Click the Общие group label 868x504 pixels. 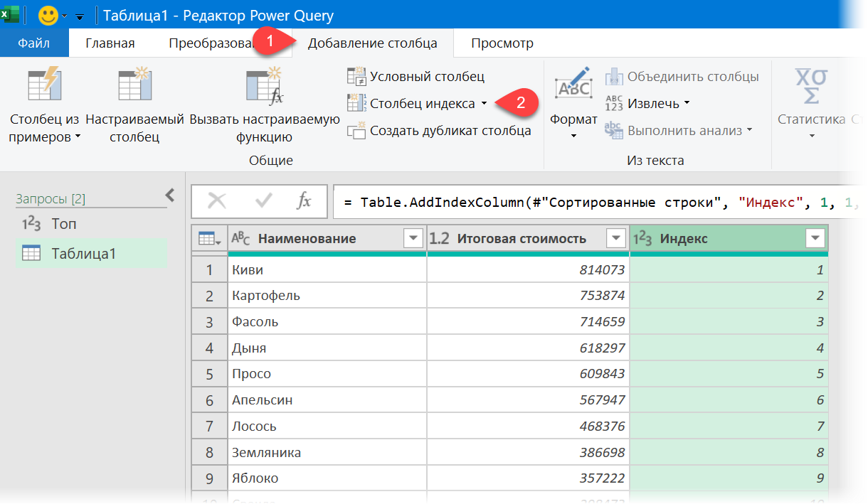[x=270, y=161]
